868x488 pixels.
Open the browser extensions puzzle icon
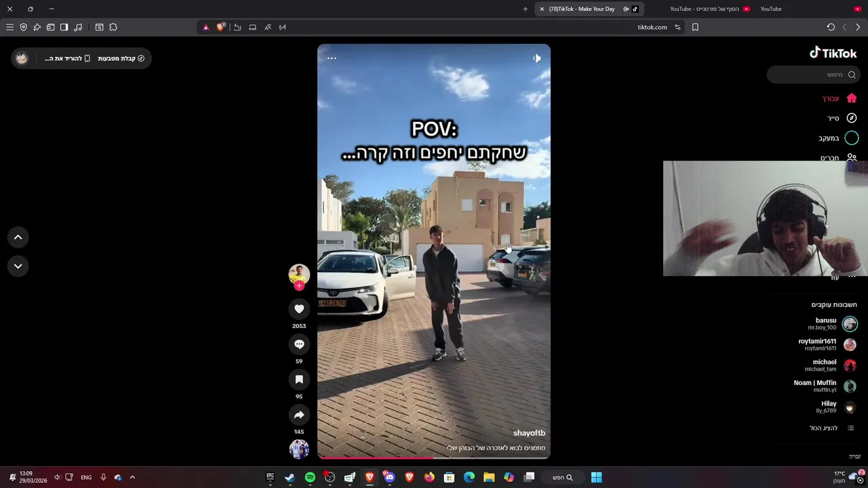click(x=113, y=27)
